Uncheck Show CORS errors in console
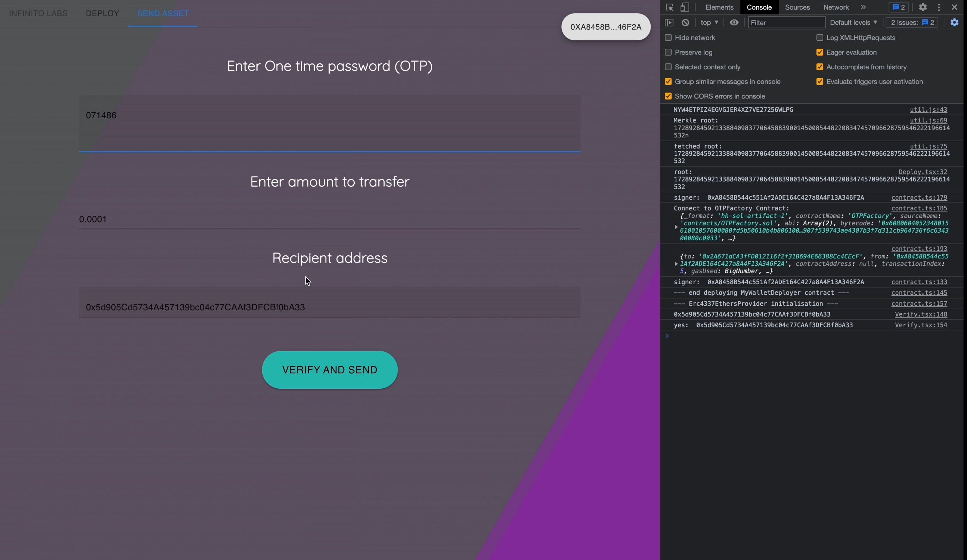The height and width of the screenshot is (560, 967). (668, 96)
